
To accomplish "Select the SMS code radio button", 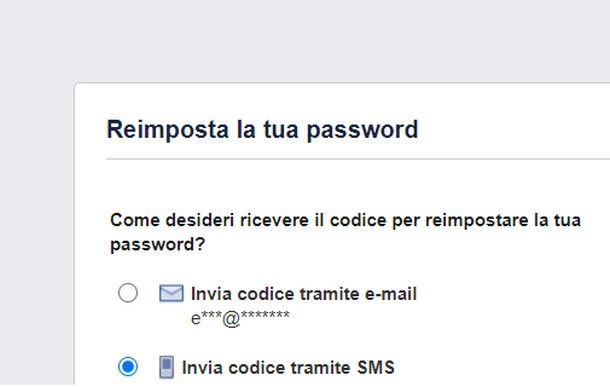I will (128, 366).
